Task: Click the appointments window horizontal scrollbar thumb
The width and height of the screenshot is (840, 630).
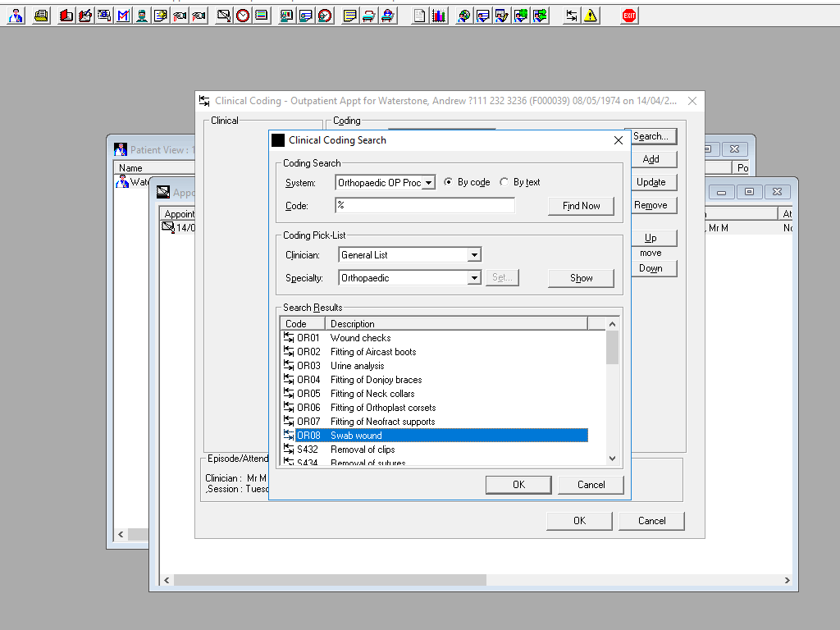Action: 330,580
